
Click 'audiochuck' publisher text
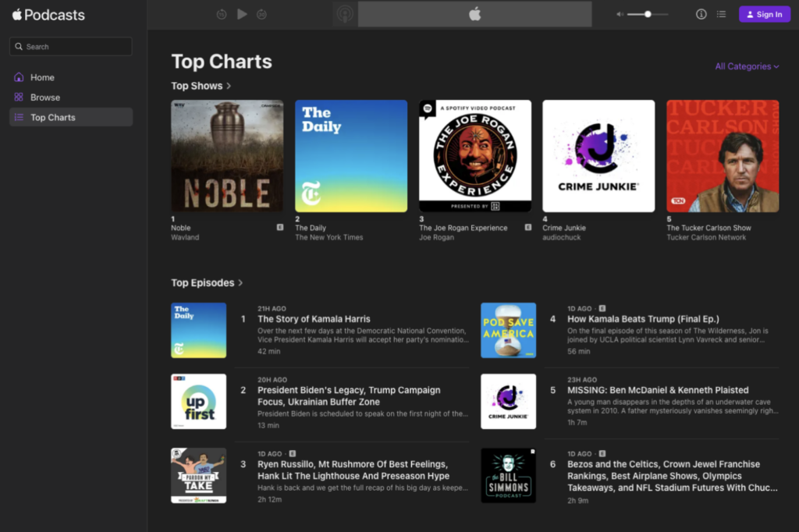pyautogui.click(x=562, y=237)
